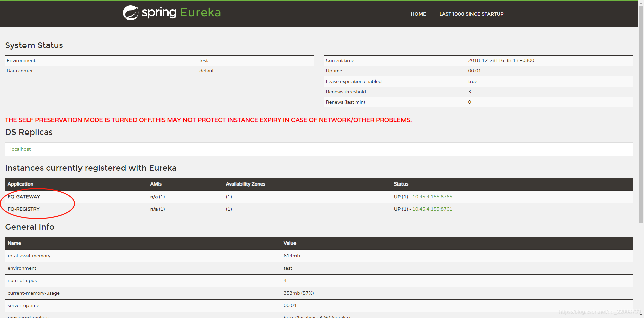This screenshot has width=644, height=318.
Task: Click the Renews threshold label
Action: (346, 92)
